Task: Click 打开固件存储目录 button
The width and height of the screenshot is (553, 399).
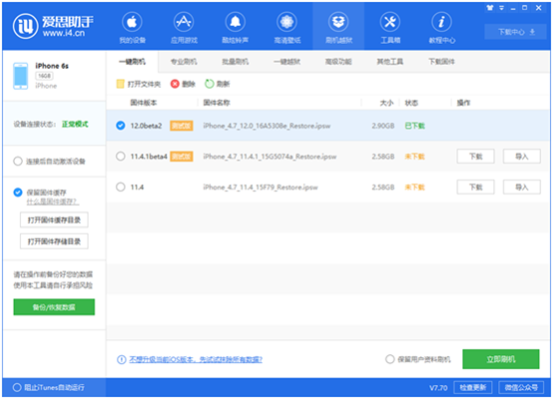Action: click(x=54, y=241)
